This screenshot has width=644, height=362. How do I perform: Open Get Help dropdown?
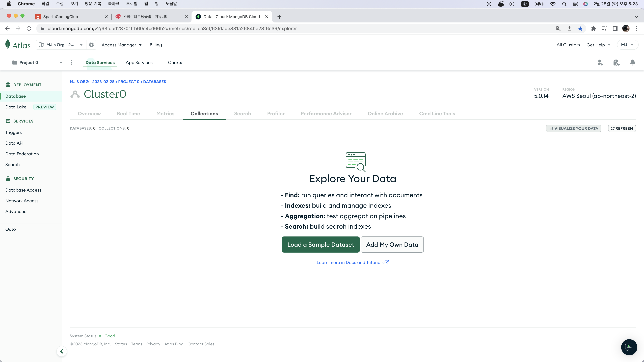[x=598, y=45]
